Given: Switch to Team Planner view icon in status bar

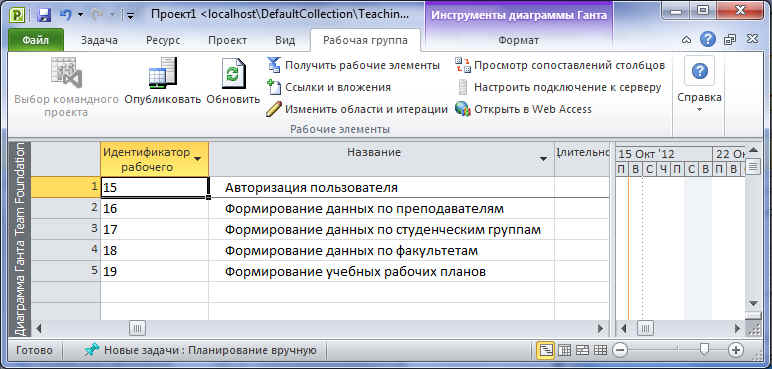Looking at the screenshot, I should [582, 351].
